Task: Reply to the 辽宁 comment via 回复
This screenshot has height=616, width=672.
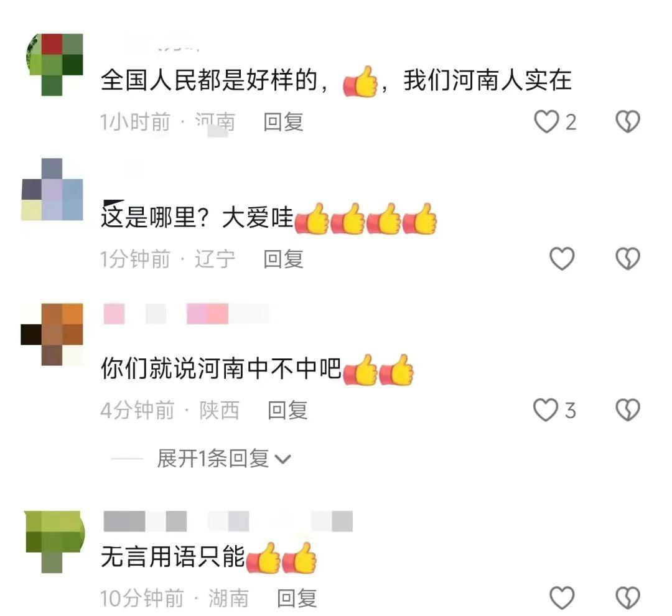Action: tap(284, 259)
